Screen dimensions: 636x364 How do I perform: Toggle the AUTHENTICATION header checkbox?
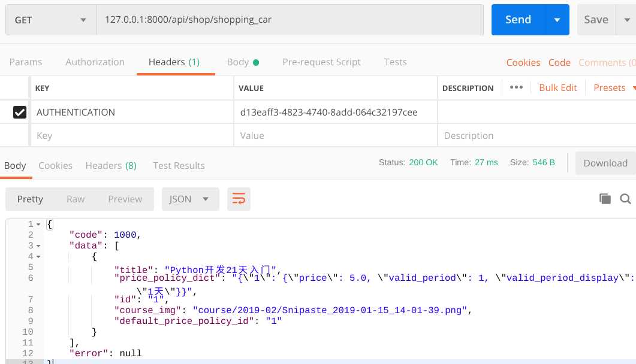pos(20,112)
